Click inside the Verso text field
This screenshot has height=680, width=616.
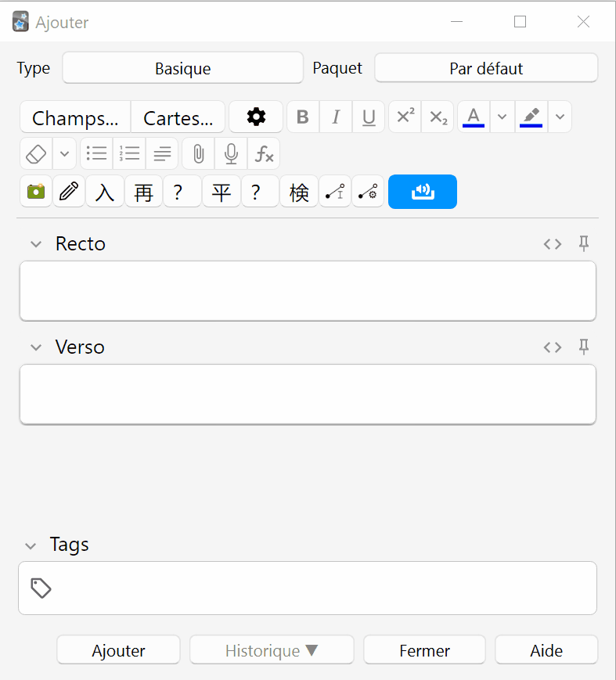tap(308, 394)
